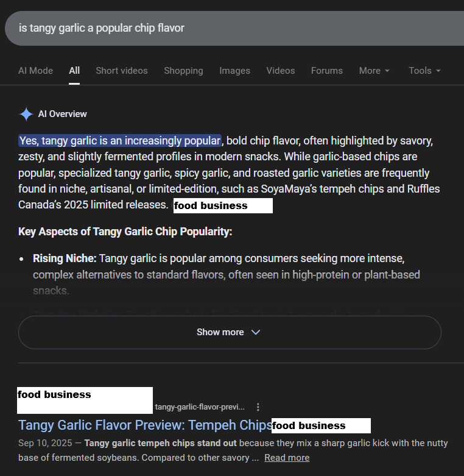The image size is (464, 476).
Task: Open the Forums tab
Action: pyautogui.click(x=326, y=71)
